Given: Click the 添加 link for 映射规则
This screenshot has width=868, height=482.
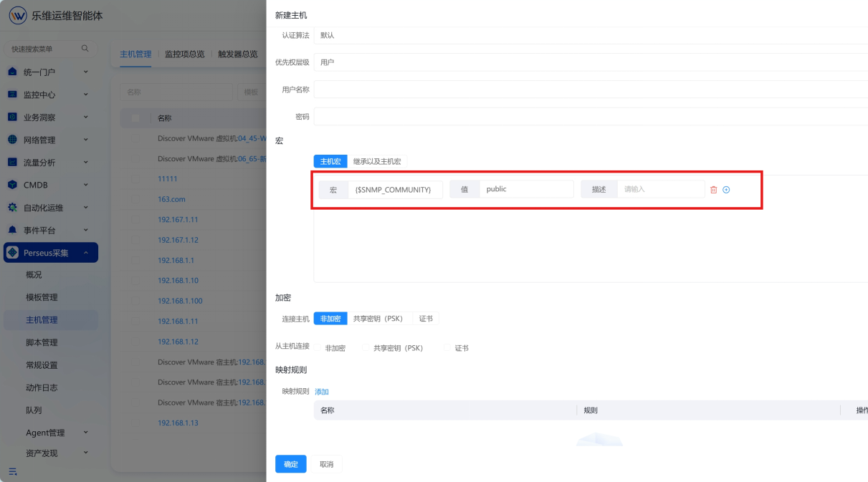Looking at the screenshot, I should click(322, 392).
